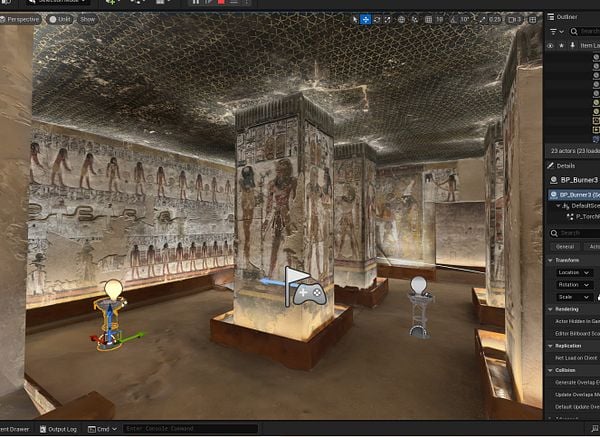
Task: Open play options three-dot menu
Action: point(246,2)
